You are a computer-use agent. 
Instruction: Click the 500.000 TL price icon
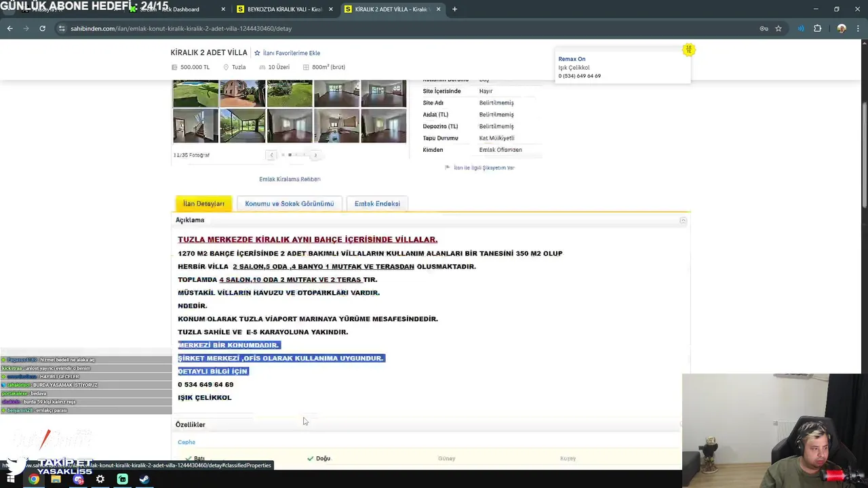(174, 67)
